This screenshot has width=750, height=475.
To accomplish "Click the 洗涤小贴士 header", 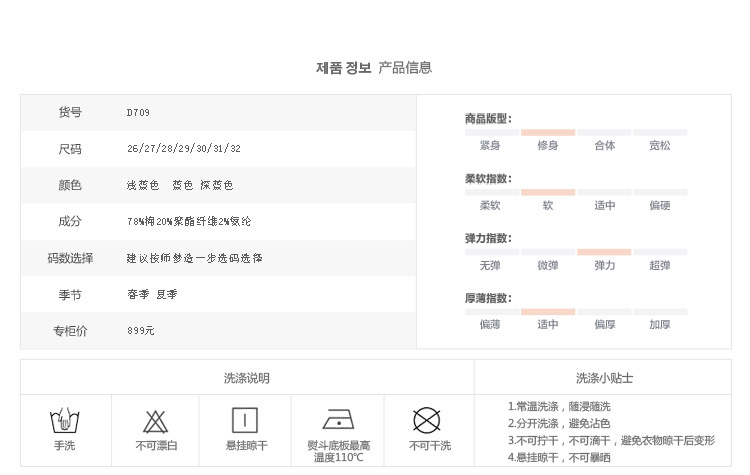I will (605, 378).
